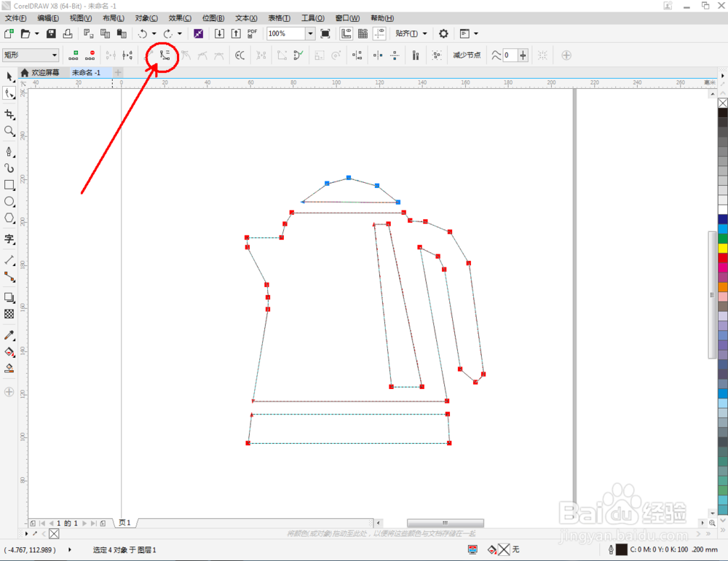The width and height of the screenshot is (728, 561).
Task: Expand the undo history dropdown arrow
Action: point(154,34)
